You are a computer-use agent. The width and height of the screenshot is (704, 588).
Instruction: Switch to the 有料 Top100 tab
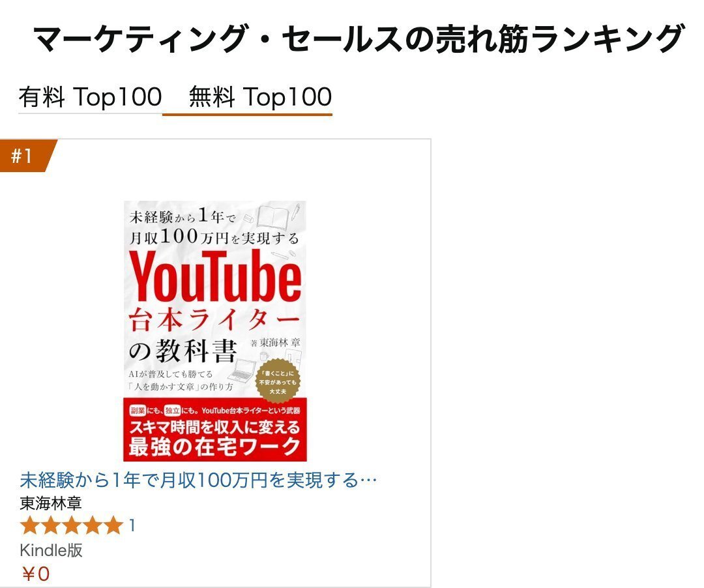(90, 97)
